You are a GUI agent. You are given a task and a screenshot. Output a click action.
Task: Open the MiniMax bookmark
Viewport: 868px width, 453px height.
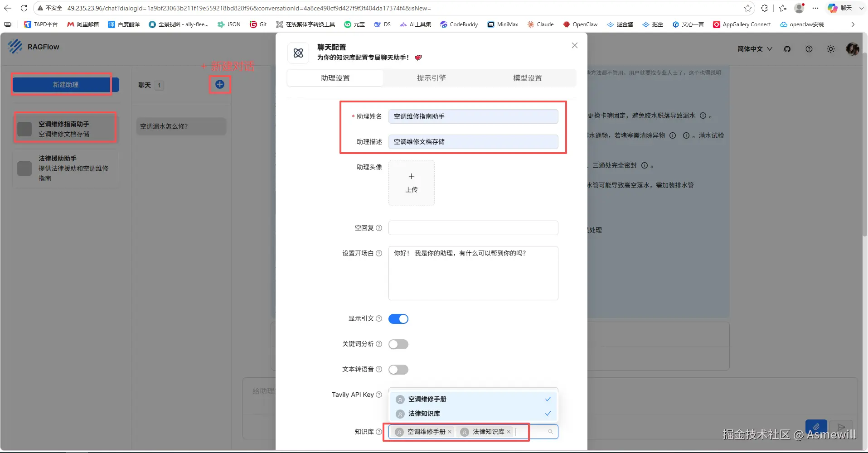(x=503, y=24)
